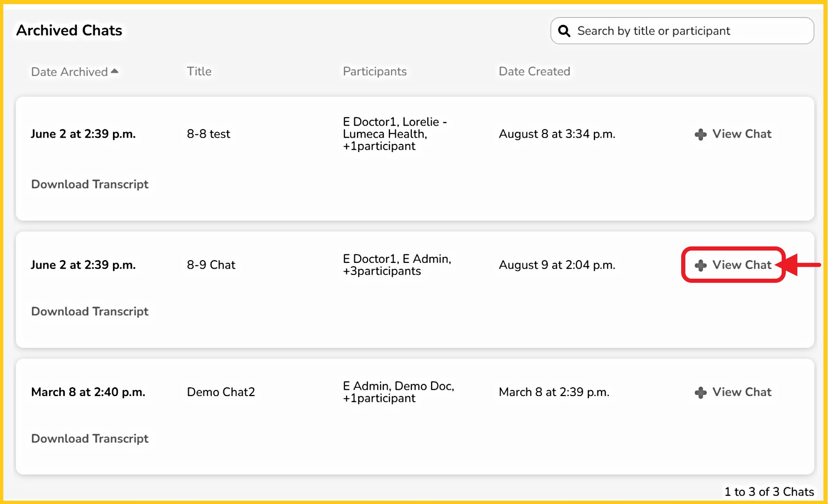Click plus icon for Demo Chat2 row
This screenshot has width=828, height=504.
(700, 392)
